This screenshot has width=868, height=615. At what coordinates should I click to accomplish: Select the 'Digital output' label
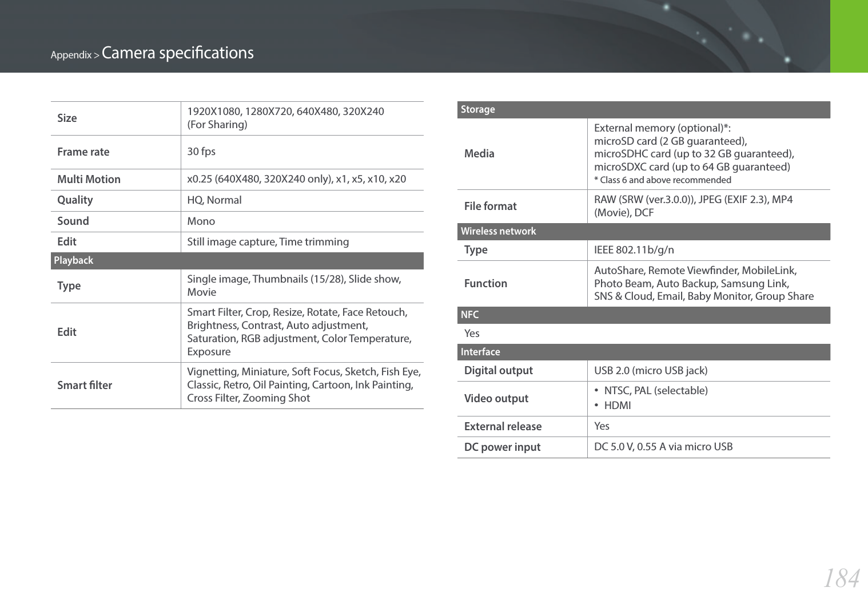click(x=499, y=371)
